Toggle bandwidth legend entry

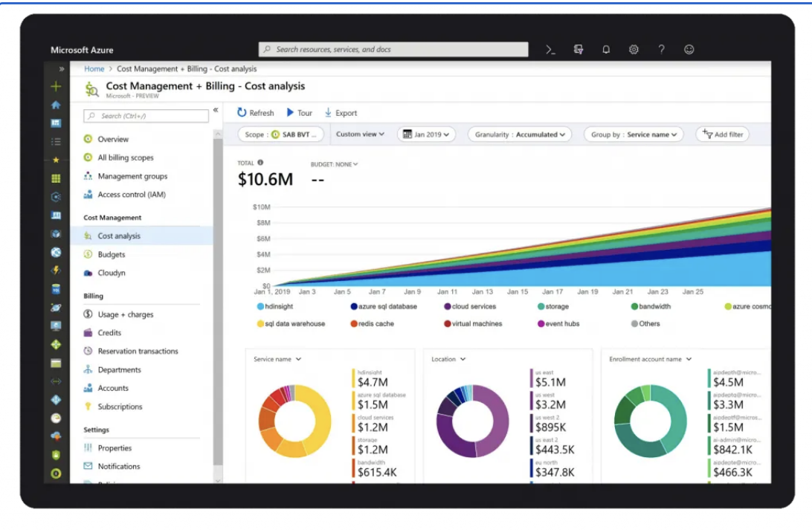[x=651, y=306]
